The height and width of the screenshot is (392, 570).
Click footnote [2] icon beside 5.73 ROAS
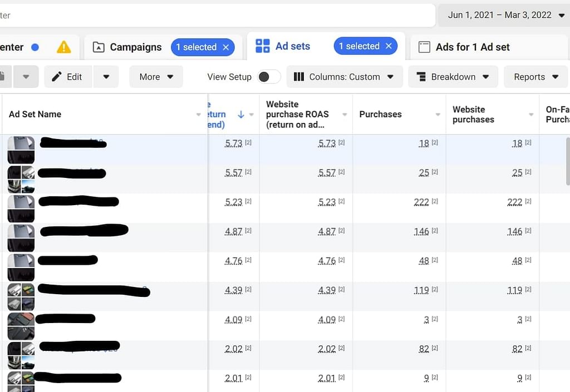248,143
